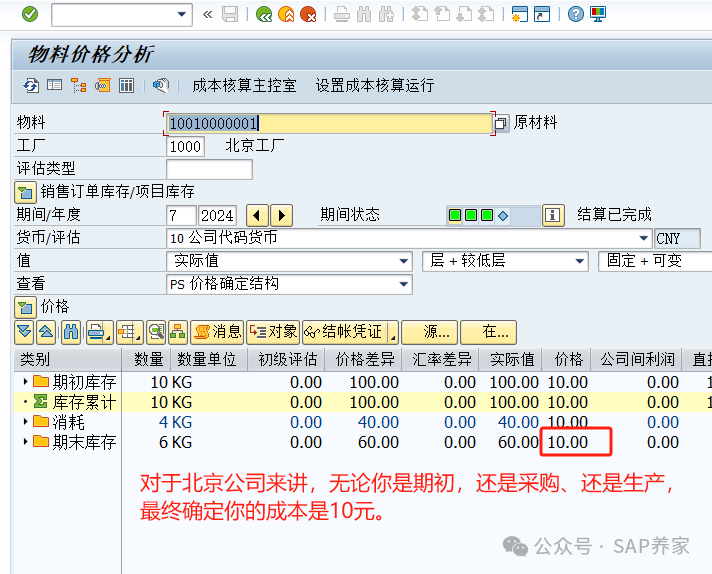
Task: Open the 层 + 较低层 dropdown
Action: tap(579, 261)
